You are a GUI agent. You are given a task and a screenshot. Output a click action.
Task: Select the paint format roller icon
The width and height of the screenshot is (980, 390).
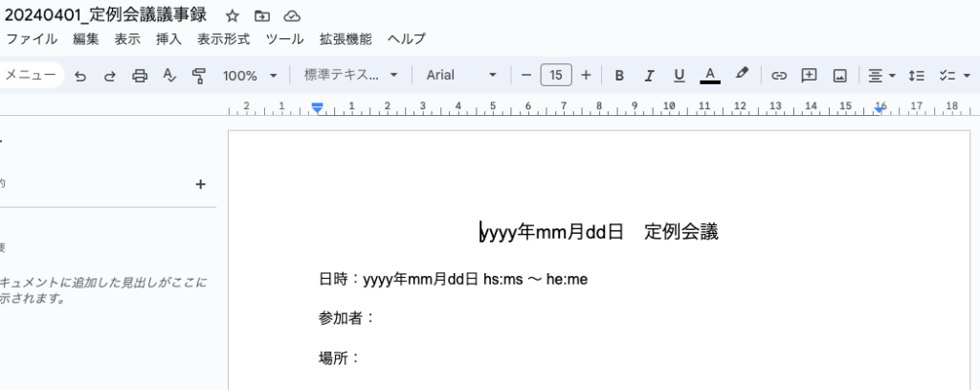pos(199,75)
